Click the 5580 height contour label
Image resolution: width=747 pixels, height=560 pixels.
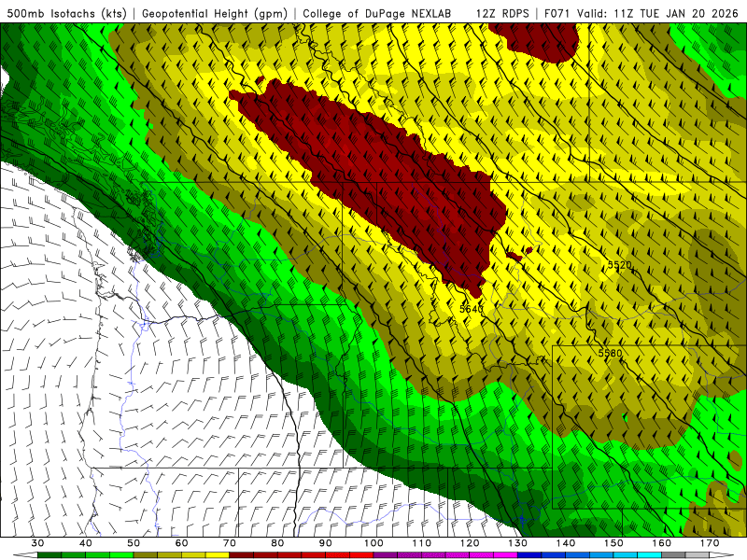point(611,354)
